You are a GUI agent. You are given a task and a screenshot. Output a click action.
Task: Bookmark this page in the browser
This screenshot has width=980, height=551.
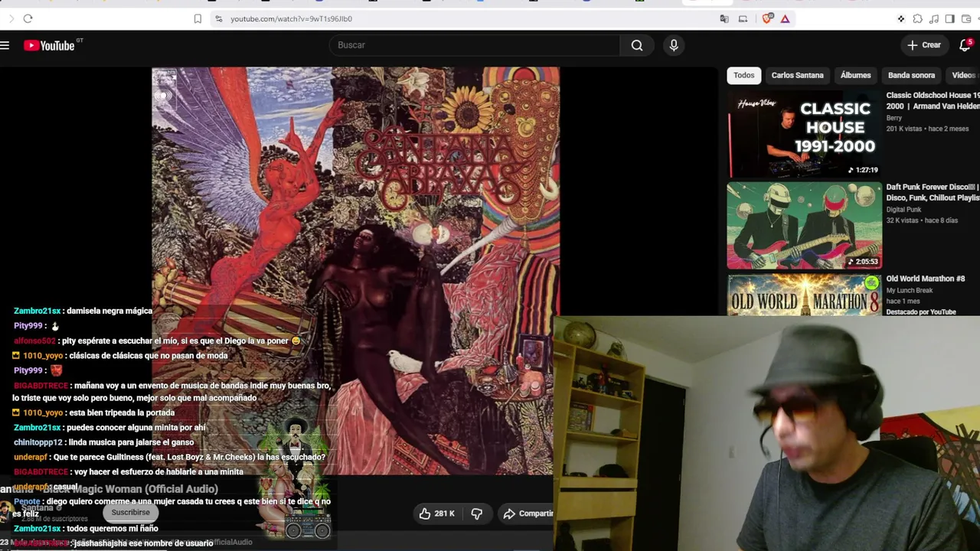tap(198, 18)
